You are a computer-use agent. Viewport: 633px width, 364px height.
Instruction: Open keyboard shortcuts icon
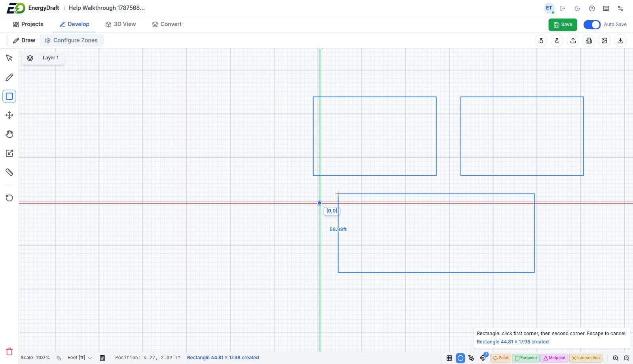pyautogui.click(x=606, y=8)
